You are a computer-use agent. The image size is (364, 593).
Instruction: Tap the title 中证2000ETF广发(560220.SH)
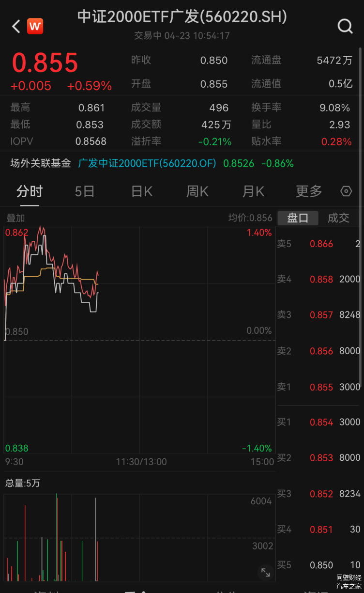tap(182, 16)
